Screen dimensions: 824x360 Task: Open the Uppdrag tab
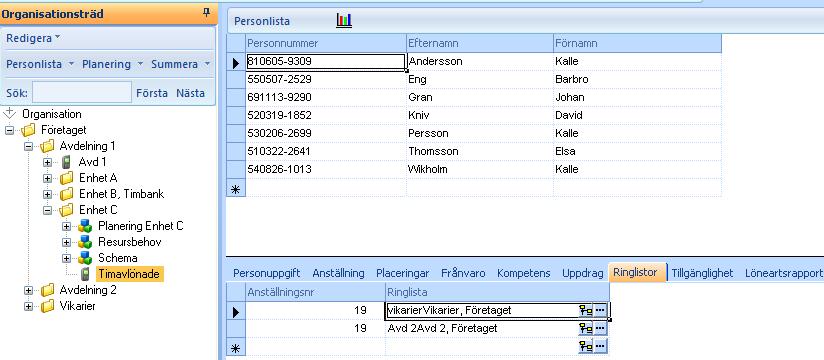582,273
